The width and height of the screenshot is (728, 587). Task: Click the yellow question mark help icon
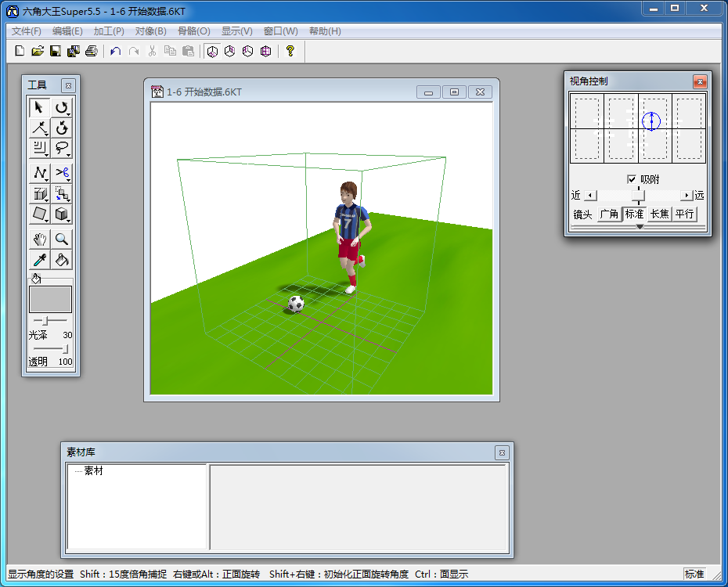click(290, 52)
